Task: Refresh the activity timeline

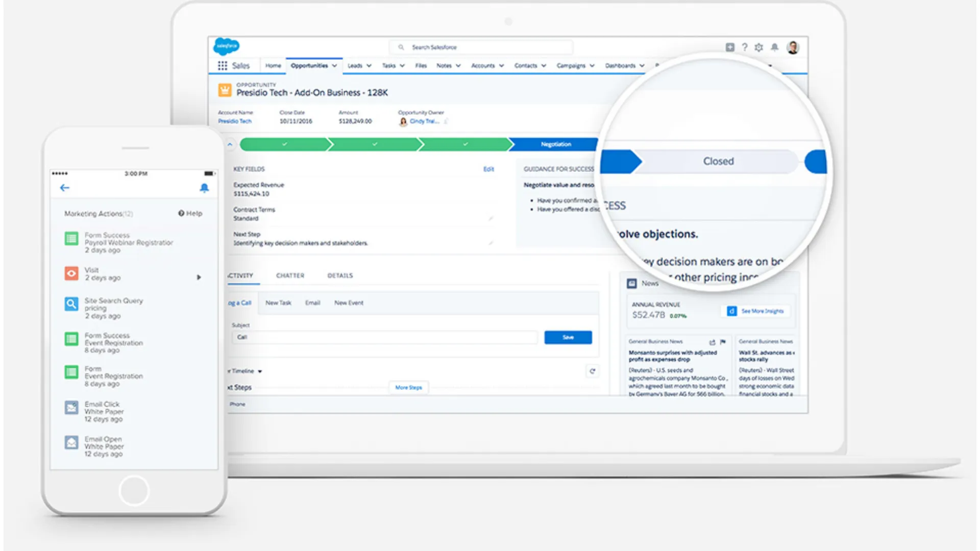Action: [x=592, y=371]
